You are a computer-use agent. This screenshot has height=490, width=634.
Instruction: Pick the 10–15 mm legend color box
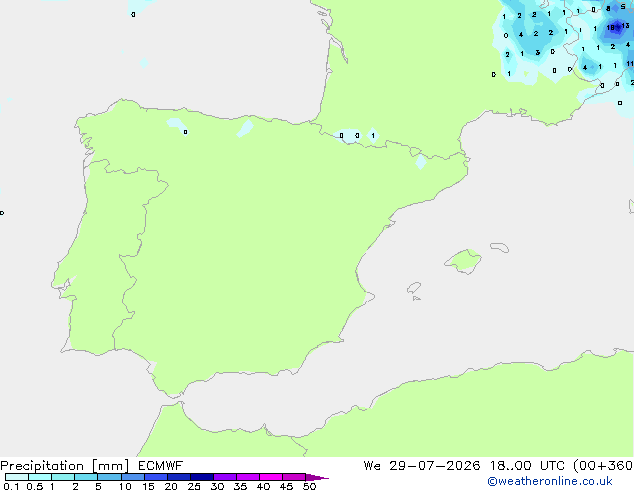coord(133,477)
